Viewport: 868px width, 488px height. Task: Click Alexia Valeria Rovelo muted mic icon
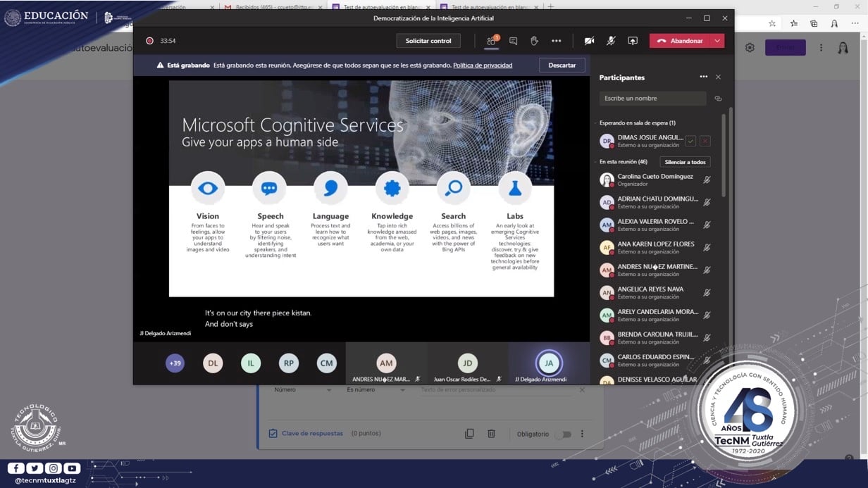pos(707,225)
